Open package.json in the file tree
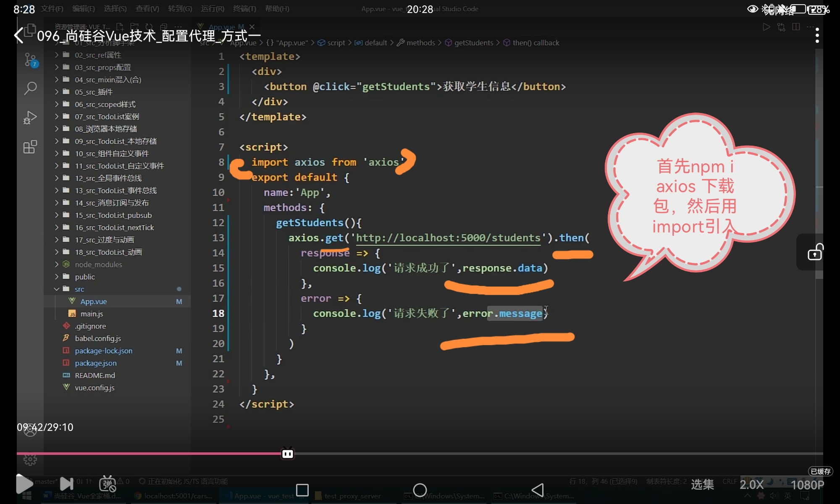The image size is (840, 504). point(96,363)
